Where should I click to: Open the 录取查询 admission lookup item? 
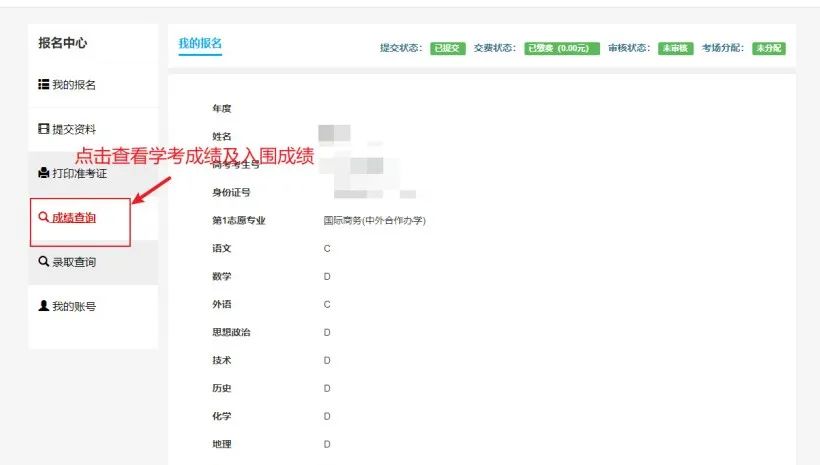(74, 262)
